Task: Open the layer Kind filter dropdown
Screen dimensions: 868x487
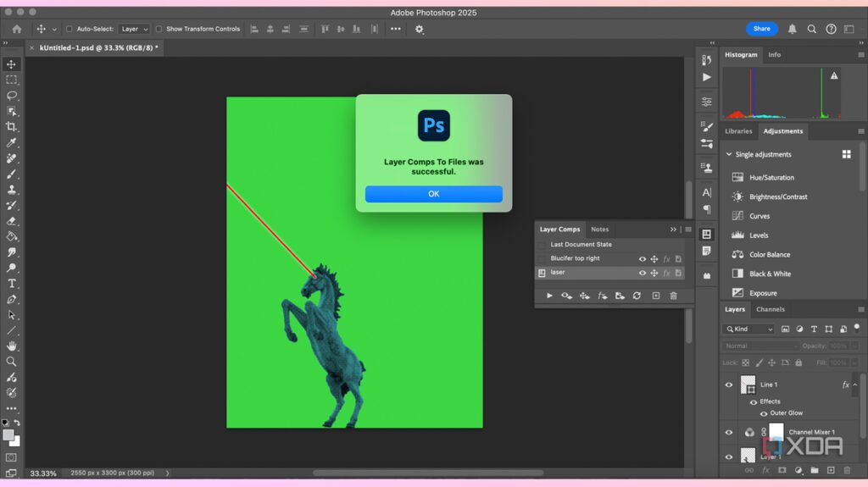Action: [749, 329]
